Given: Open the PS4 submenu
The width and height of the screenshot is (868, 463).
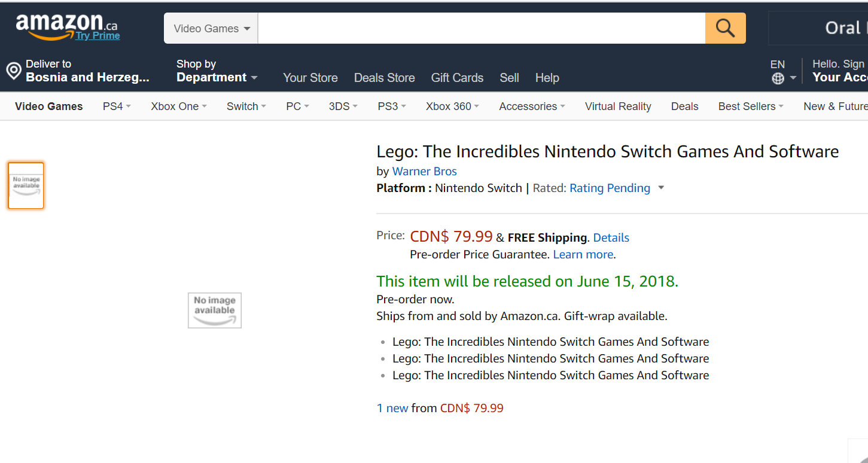Looking at the screenshot, I should point(117,106).
